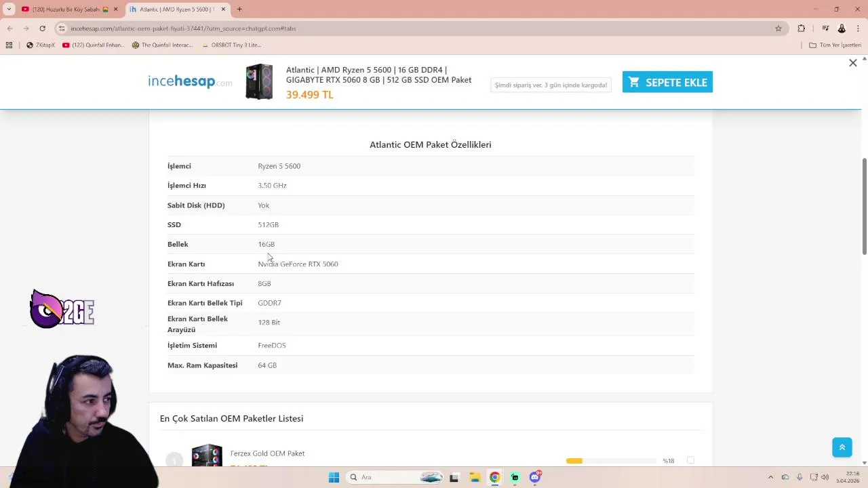The height and width of the screenshot is (488, 868).
Task: Click the page vertical scrollbar
Action: click(865, 207)
